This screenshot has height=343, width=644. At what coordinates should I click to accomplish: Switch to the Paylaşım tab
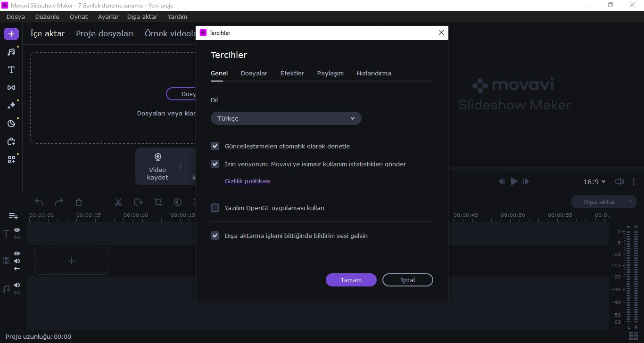pyautogui.click(x=330, y=73)
